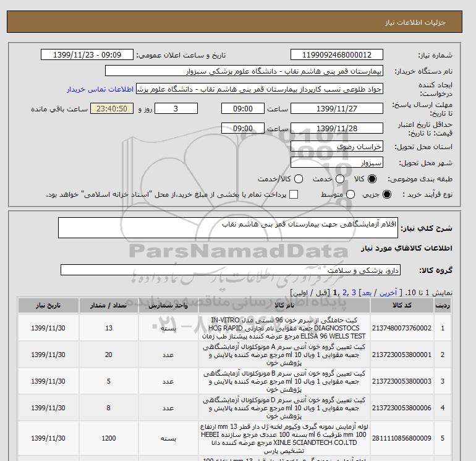Open page 3 of the list
476x461 pixels.
click(354, 293)
